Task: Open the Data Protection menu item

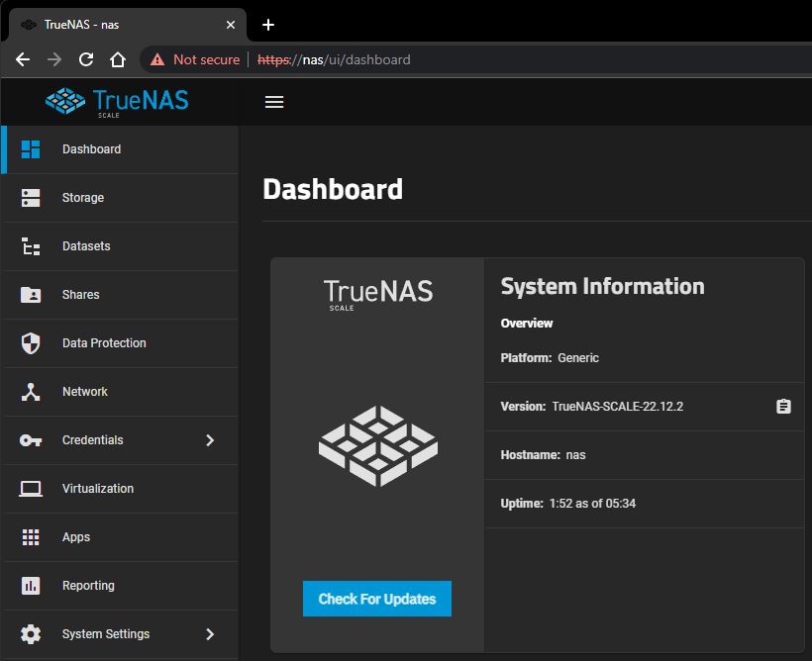Action: tap(120, 343)
